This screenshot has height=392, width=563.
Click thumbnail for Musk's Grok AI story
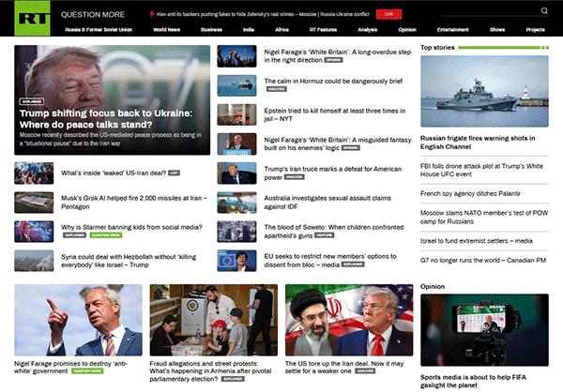tap(34, 203)
